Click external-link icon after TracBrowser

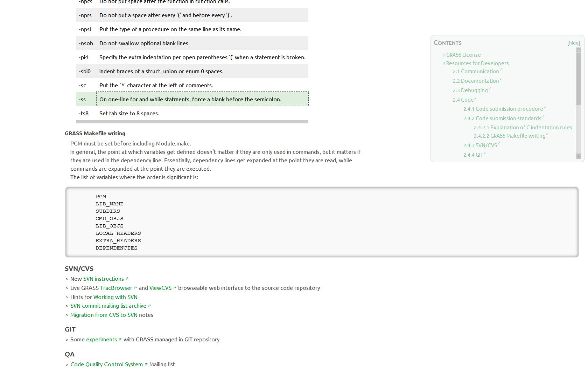(x=135, y=288)
